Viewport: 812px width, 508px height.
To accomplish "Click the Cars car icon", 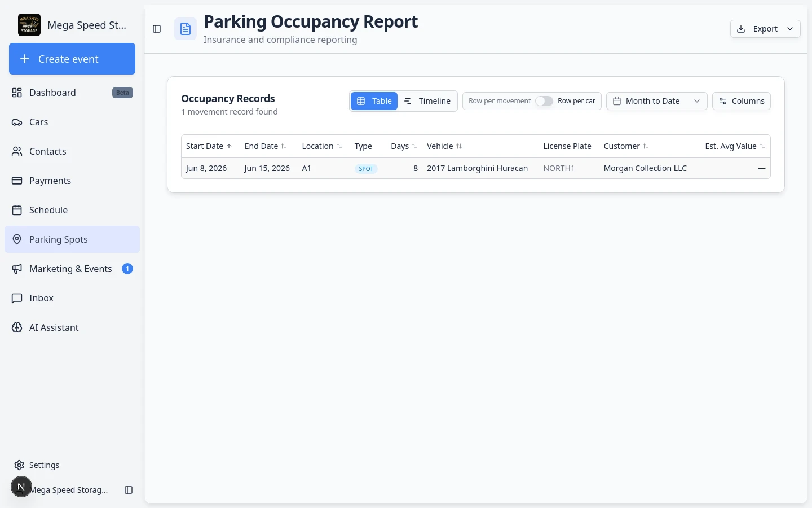I will 17,122.
